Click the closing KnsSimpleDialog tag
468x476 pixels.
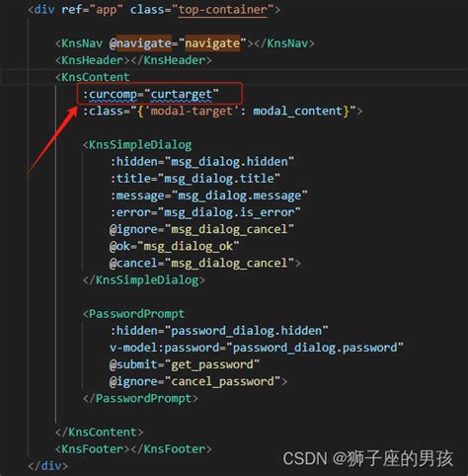click(x=144, y=280)
